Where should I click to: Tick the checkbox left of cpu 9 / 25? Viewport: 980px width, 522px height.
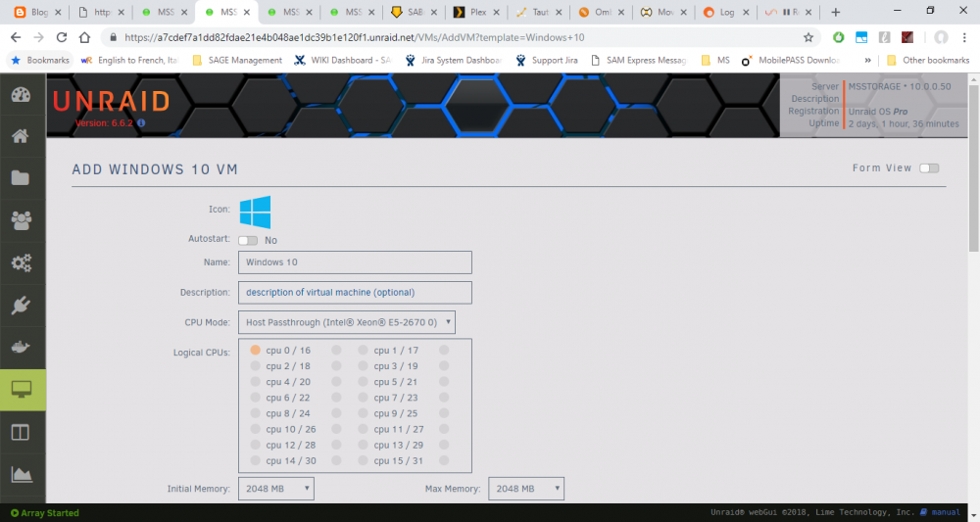(363, 412)
